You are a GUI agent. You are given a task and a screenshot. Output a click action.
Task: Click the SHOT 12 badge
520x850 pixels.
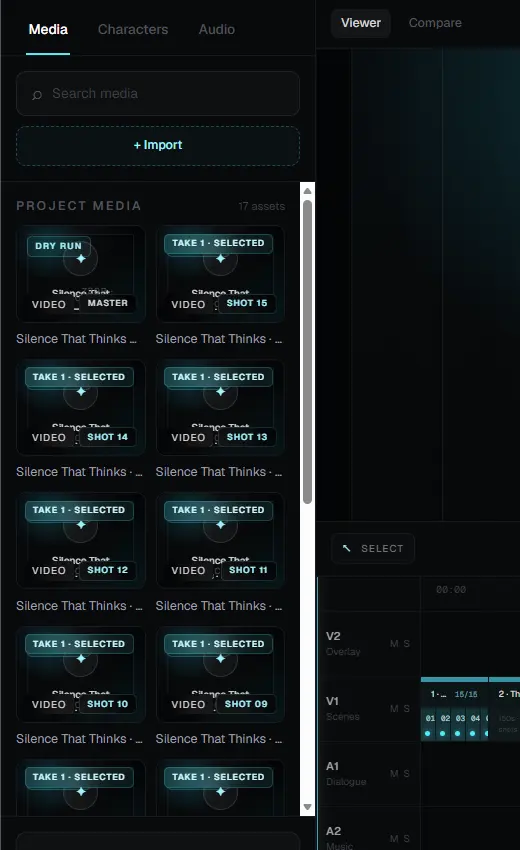pos(107,570)
